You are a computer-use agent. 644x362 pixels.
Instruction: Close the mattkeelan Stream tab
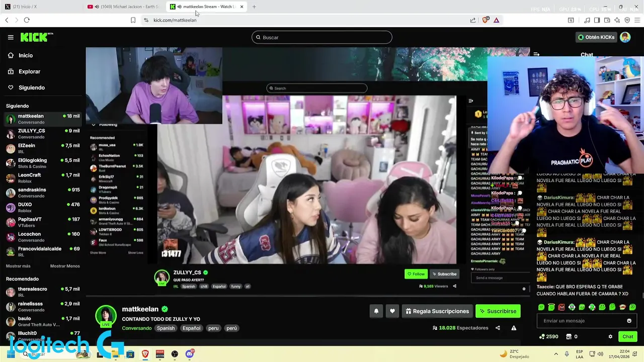click(x=242, y=7)
